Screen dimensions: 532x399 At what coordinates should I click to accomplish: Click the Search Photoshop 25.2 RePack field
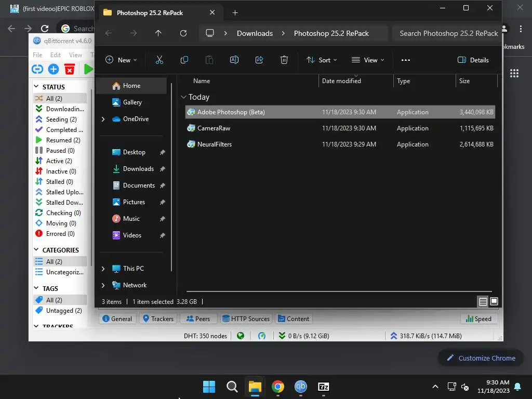(x=446, y=33)
